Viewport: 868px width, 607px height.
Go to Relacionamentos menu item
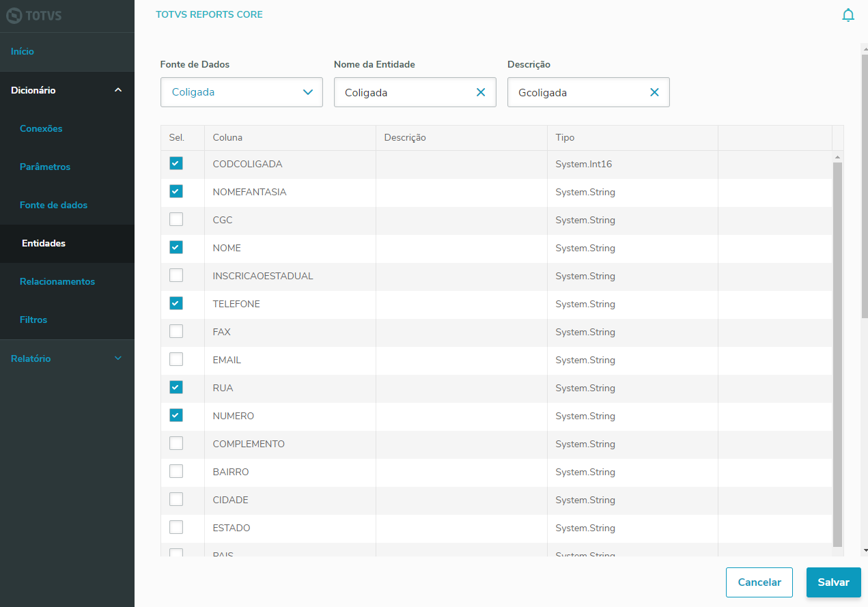coord(57,281)
